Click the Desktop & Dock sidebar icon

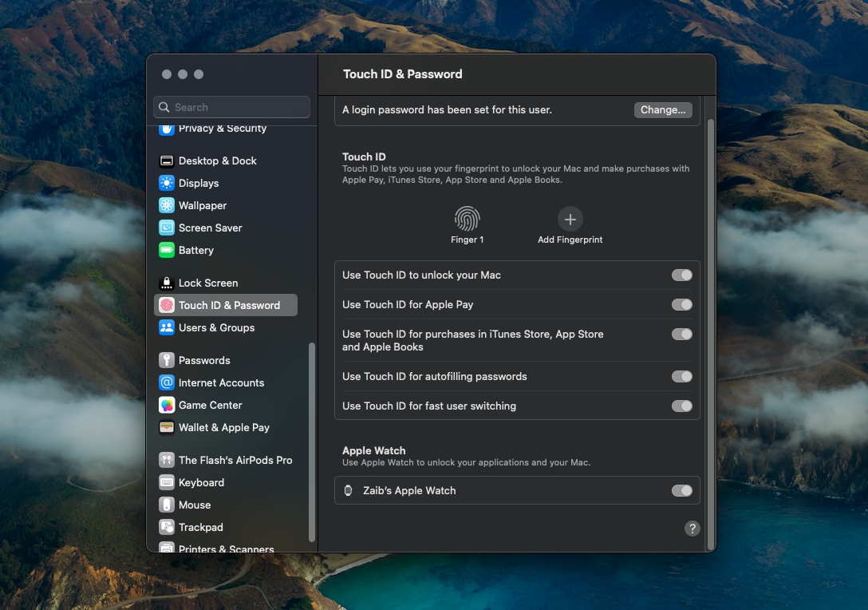167,160
